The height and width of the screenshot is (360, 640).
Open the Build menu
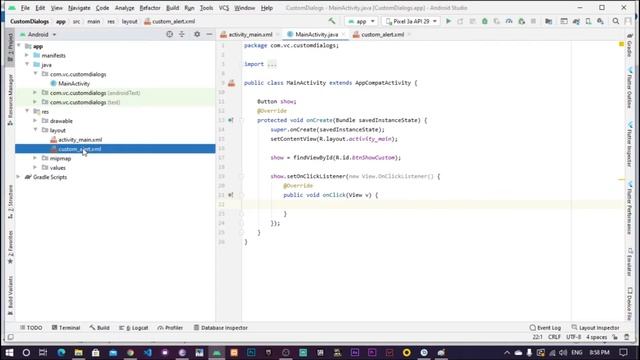173,8
